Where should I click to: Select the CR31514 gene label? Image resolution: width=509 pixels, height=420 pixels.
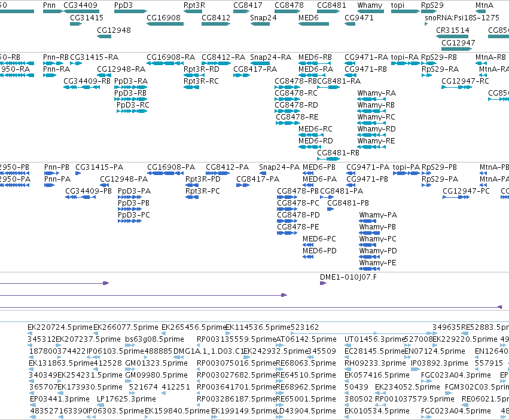click(453, 30)
